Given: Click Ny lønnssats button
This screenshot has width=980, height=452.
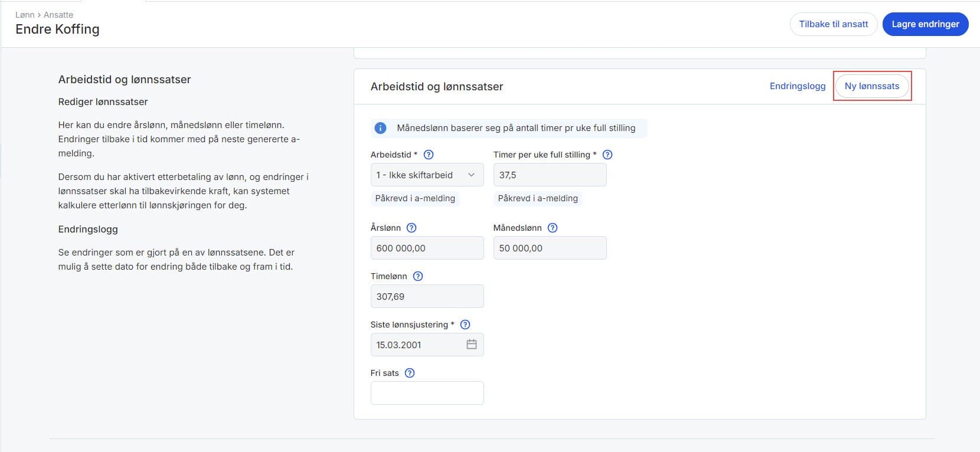Looking at the screenshot, I should (x=871, y=86).
